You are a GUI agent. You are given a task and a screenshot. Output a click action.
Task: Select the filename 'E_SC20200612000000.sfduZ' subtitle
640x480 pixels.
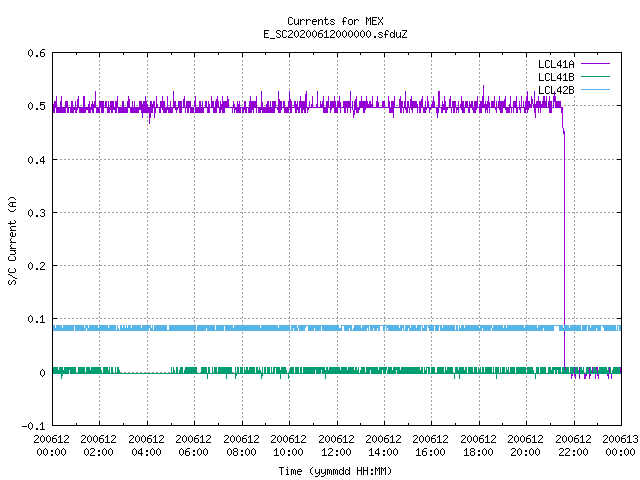[335, 34]
